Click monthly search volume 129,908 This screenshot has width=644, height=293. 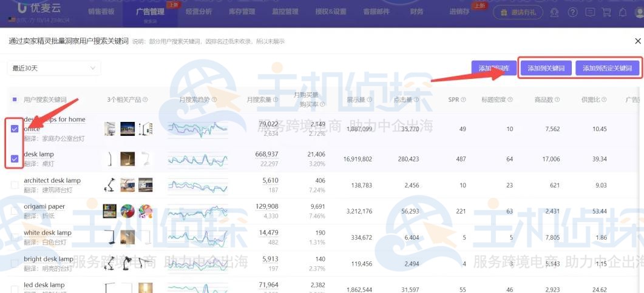tap(266, 206)
